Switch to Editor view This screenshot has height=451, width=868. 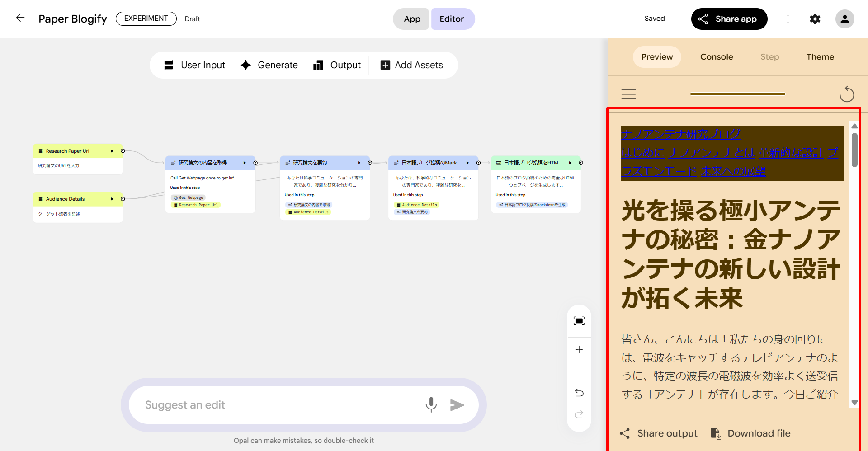[x=452, y=19]
